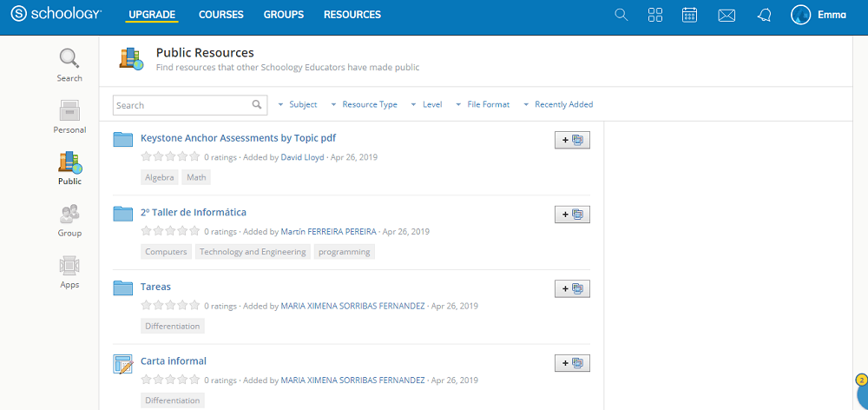Expand the Resource Type filter dropdown
This screenshot has width=868, height=410.
click(364, 104)
